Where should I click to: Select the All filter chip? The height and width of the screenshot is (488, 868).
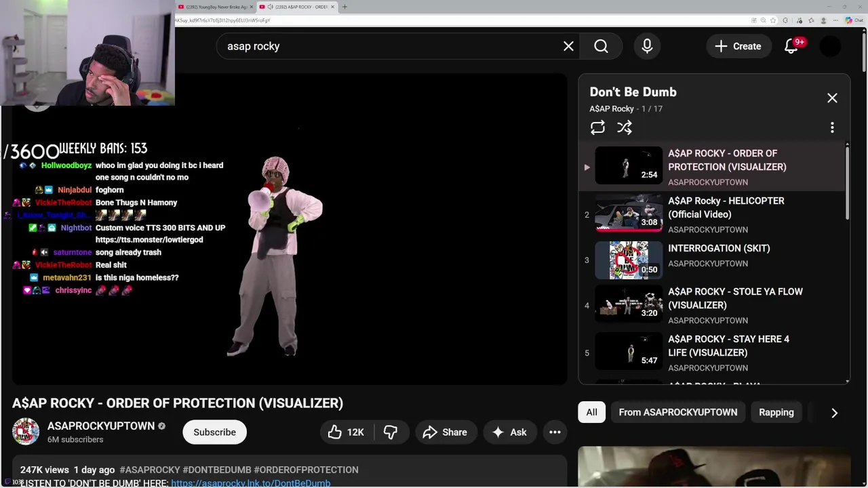(592, 412)
